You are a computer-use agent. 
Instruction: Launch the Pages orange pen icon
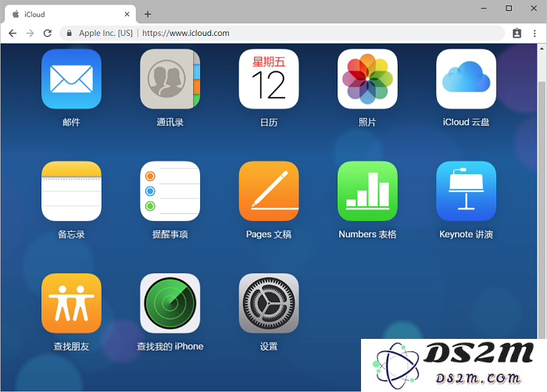269,191
